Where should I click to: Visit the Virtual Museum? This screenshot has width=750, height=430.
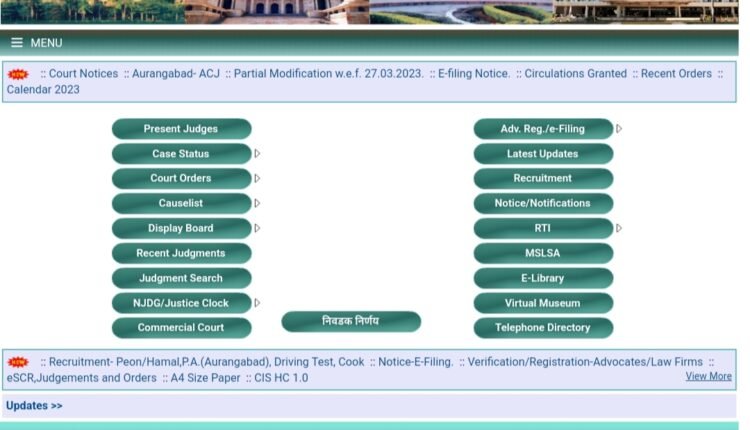542,303
